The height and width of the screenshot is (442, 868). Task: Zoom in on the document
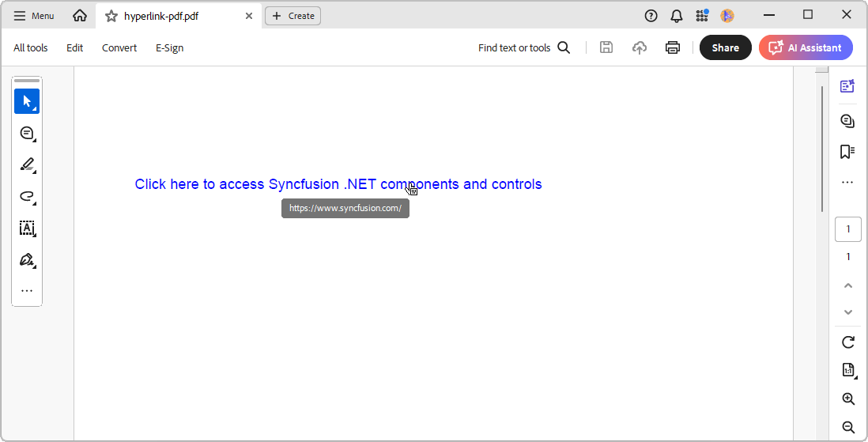pyautogui.click(x=848, y=399)
